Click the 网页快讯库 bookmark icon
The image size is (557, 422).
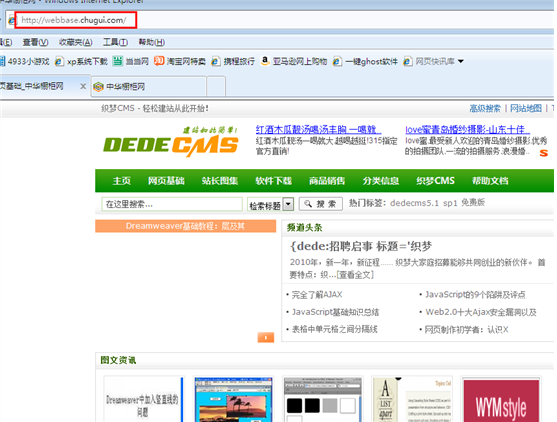pos(407,61)
